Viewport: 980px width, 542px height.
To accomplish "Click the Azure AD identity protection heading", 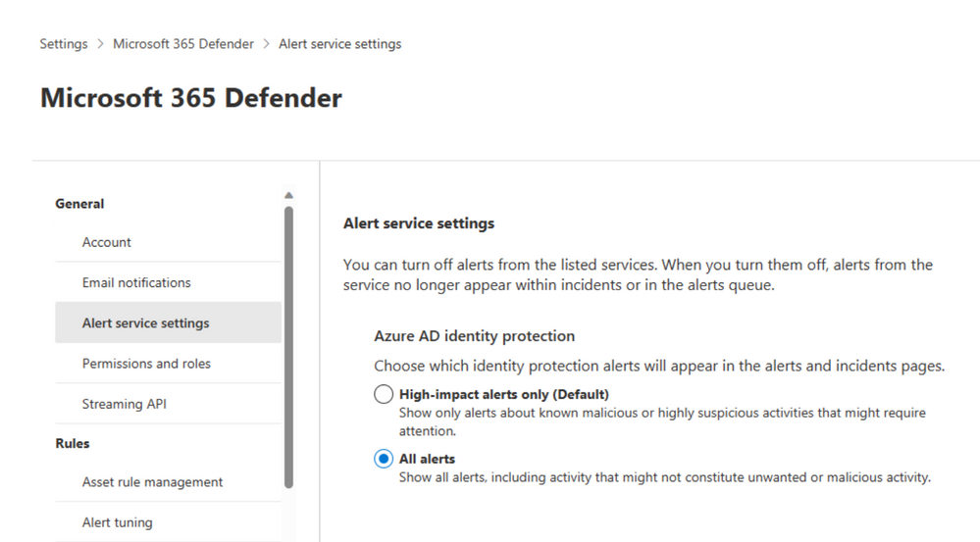I will [474, 336].
